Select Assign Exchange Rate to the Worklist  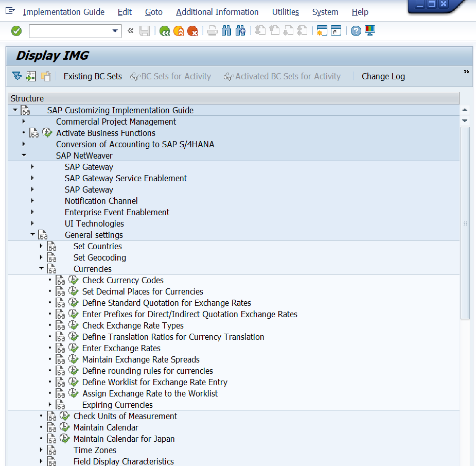click(x=150, y=393)
